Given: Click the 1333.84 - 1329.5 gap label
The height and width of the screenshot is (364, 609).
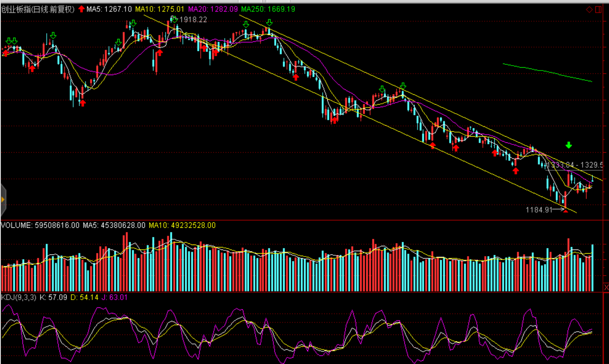Looking at the screenshot, I should click(575, 165).
